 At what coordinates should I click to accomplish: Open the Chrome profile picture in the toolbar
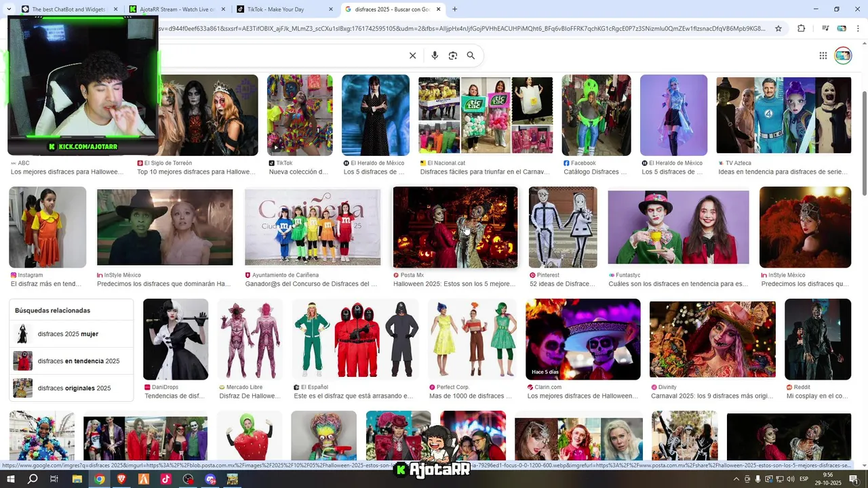842,28
